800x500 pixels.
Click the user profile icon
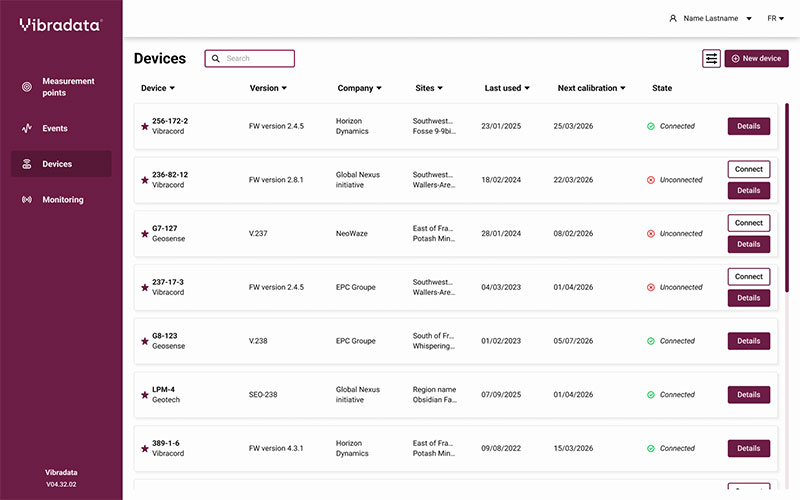click(672, 18)
